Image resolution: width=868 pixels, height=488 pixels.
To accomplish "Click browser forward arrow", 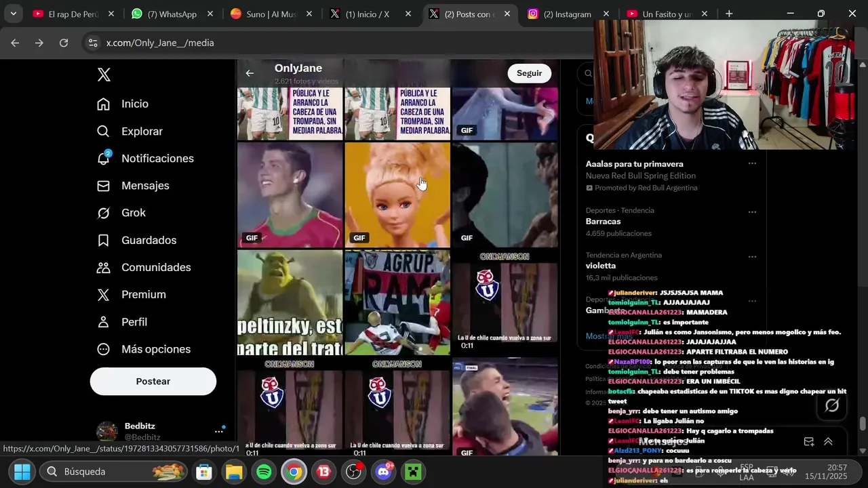I will (x=39, y=43).
